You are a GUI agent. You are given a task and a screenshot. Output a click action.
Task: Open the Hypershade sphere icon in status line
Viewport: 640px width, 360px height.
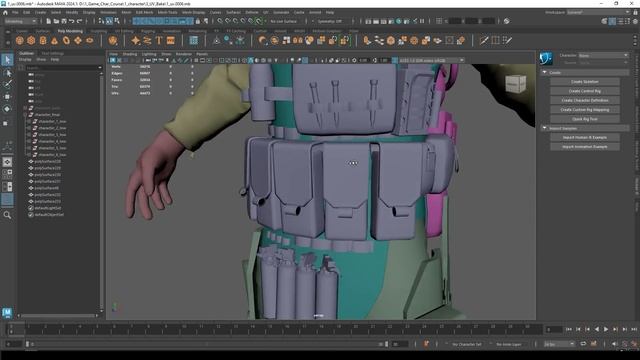pyautogui.click(x=399, y=21)
